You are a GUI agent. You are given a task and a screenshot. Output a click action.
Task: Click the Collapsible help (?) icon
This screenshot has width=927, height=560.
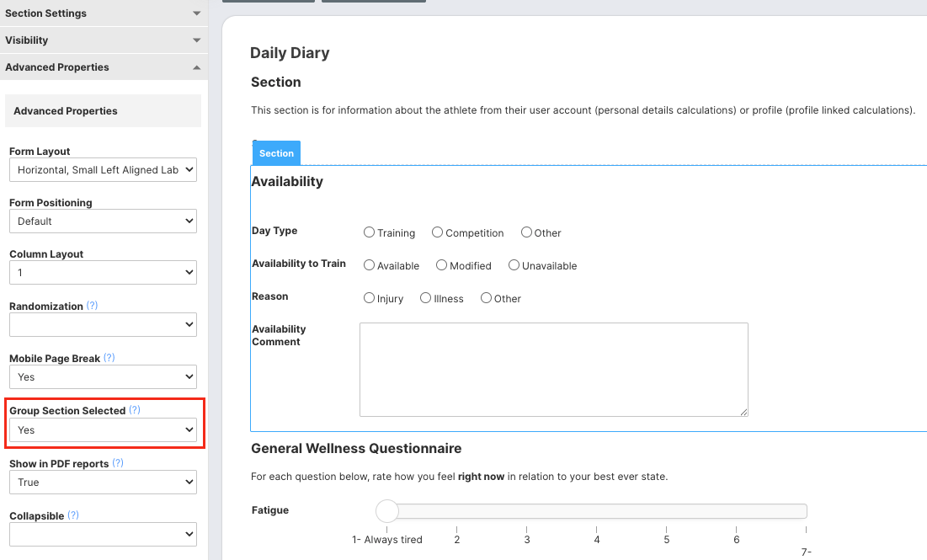click(73, 515)
